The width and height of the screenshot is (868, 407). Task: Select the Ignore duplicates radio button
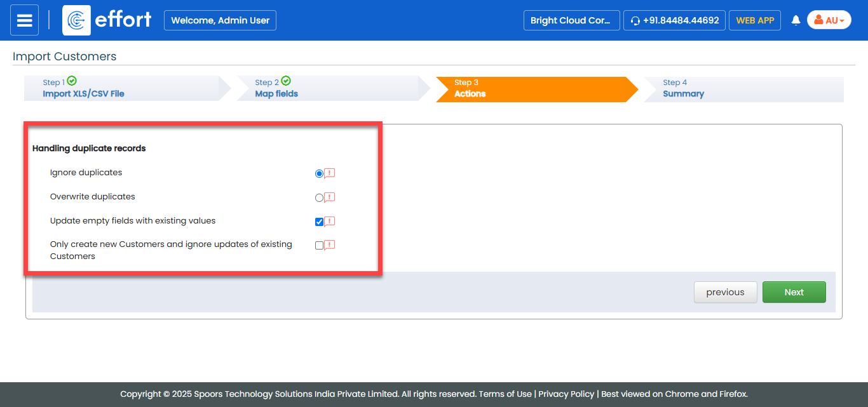(319, 173)
